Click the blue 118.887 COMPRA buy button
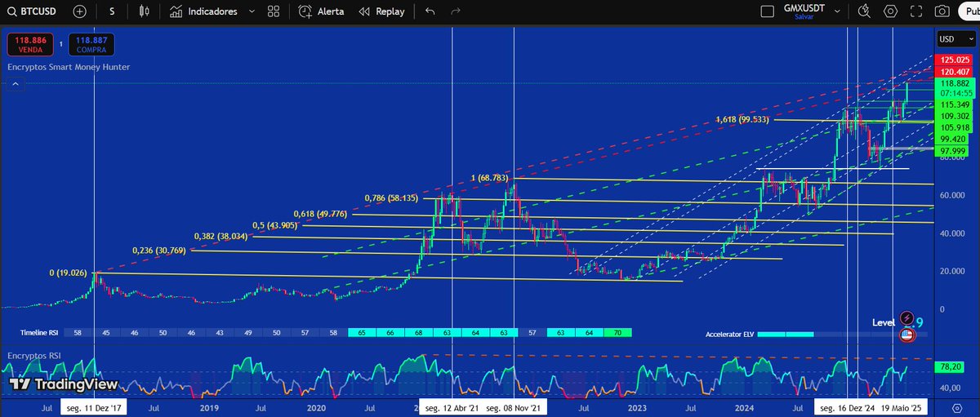Viewport: 980px width, 417px height. tap(91, 44)
